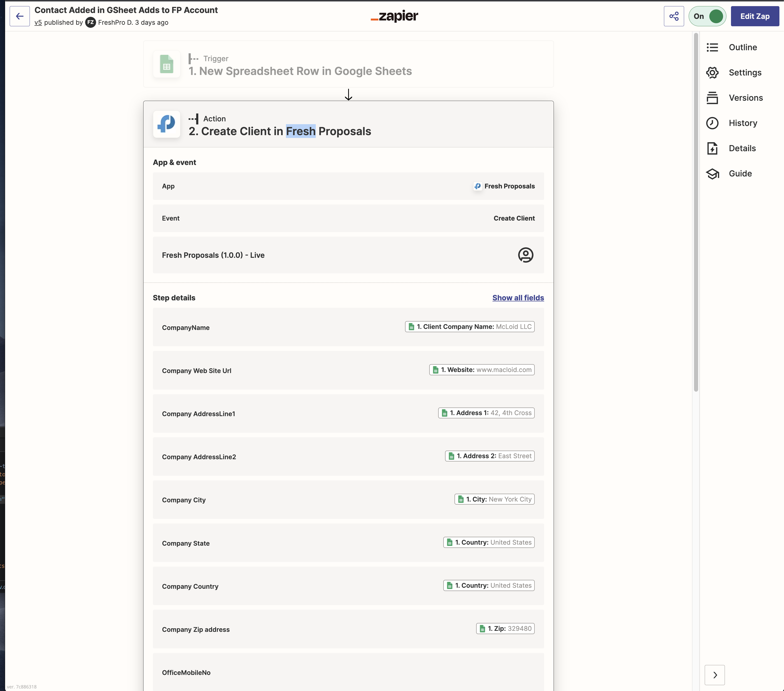Click the back arrow button
This screenshot has width=784, height=691.
(x=20, y=16)
